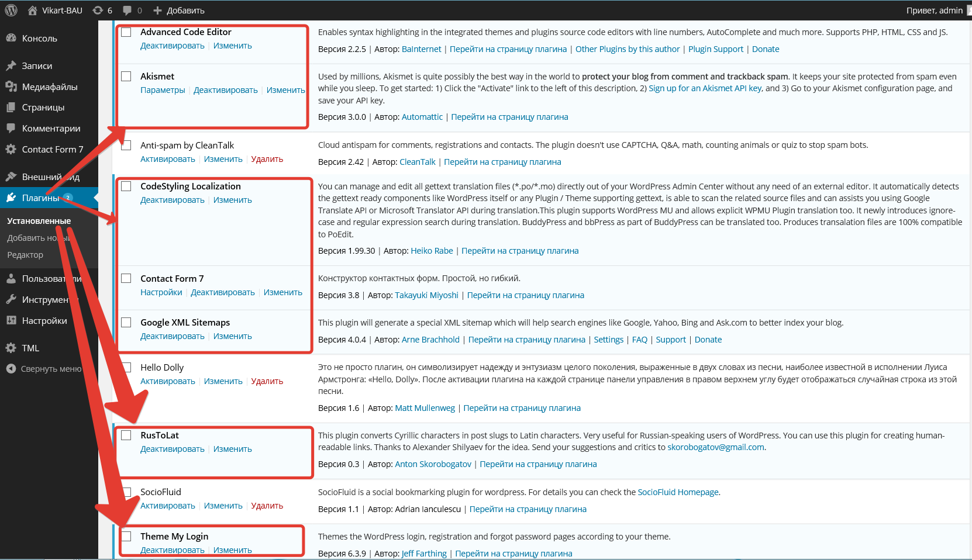Open author Jeff Farthing link

coord(424,554)
